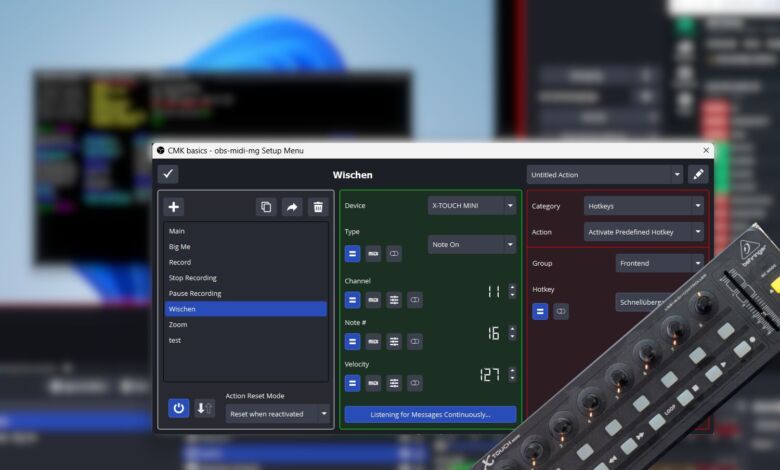Decrease the Note # value with down arrow
The width and height of the screenshot is (780, 470).
512,337
